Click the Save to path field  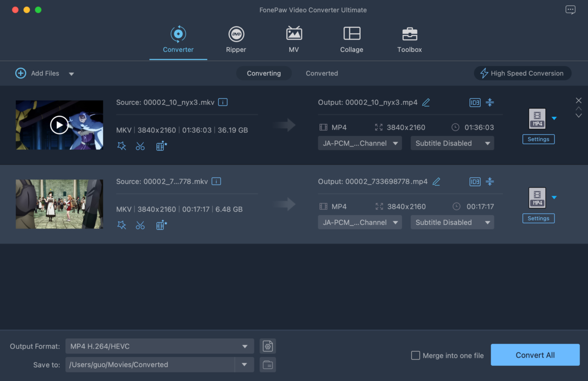[150, 364]
